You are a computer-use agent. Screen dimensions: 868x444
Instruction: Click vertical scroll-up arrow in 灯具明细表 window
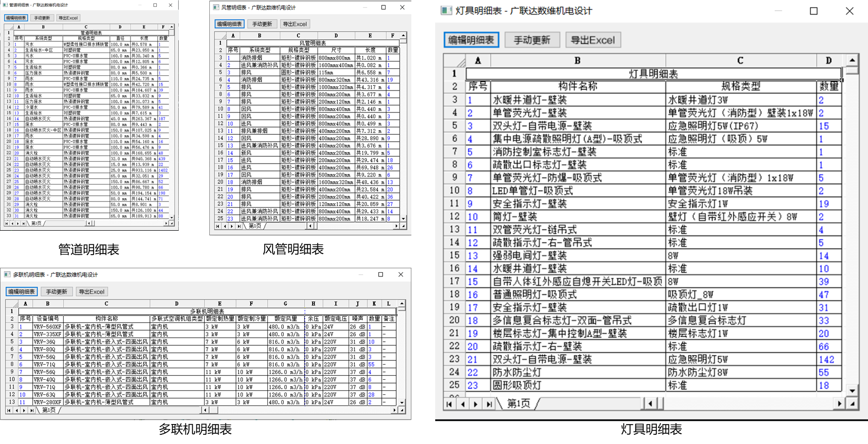[852, 60]
